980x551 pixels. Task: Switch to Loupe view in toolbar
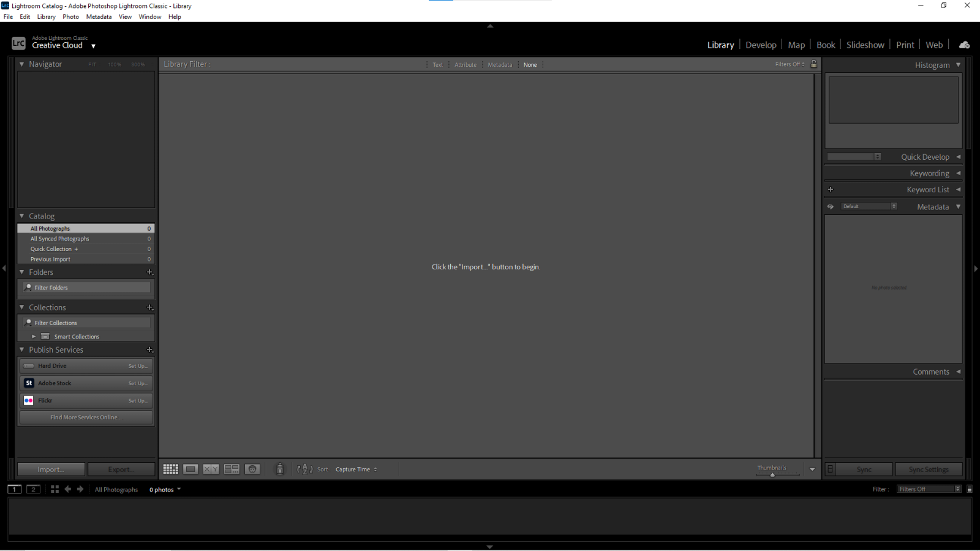pos(190,469)
